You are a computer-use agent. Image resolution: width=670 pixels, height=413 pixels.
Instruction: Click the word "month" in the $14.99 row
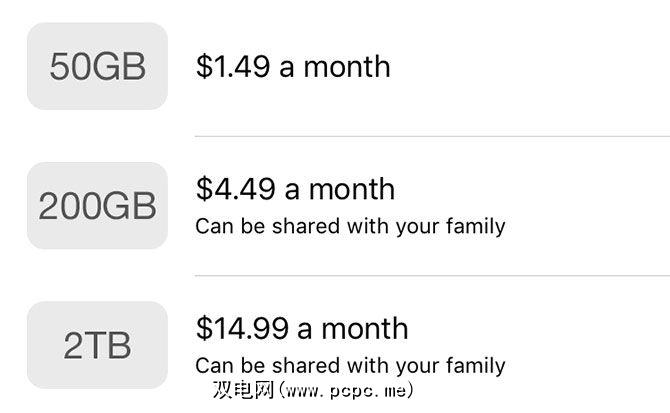pos(364,328)
